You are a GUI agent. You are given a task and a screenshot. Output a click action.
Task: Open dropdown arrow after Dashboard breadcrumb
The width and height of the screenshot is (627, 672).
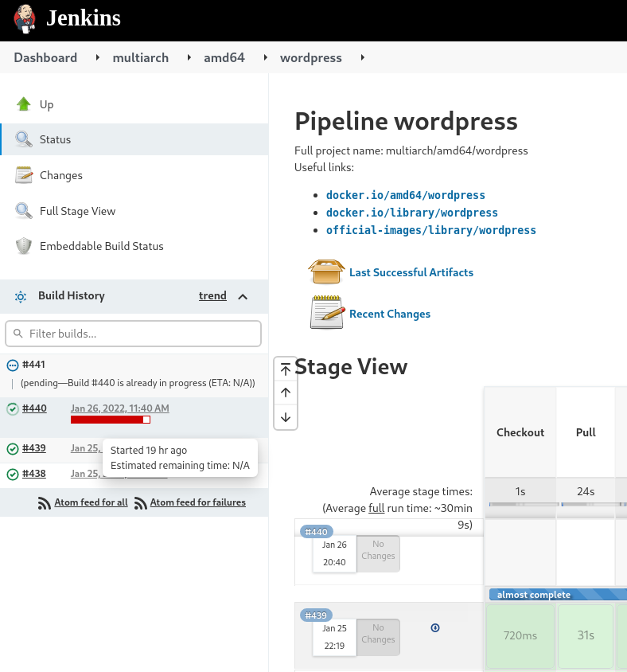point(97,57)
